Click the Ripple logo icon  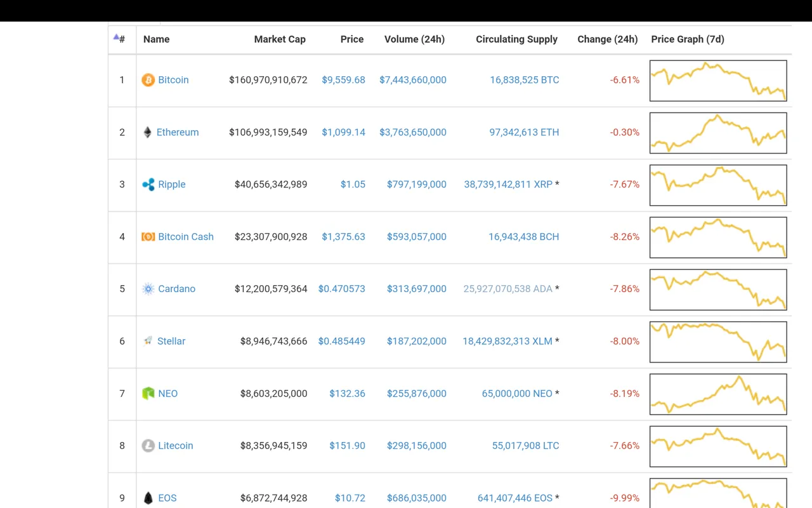coord(148,185)
